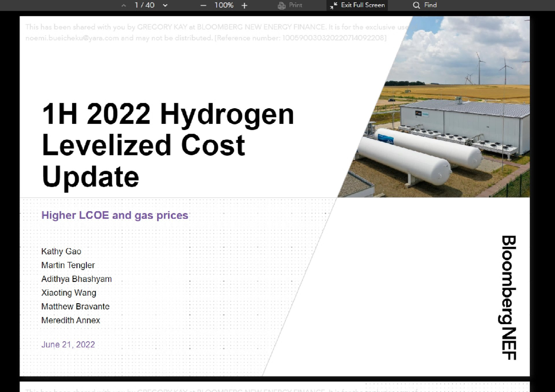Go to the next page with the down chevron
Image resolution: width=555 pixels, height=392 pixels.
[x=165, y=5]
